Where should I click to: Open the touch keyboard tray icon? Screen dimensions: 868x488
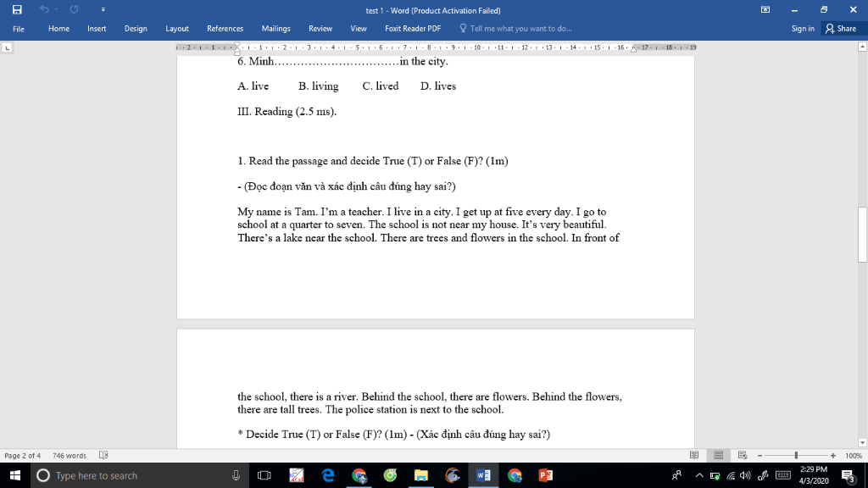(x=782, y=475)
